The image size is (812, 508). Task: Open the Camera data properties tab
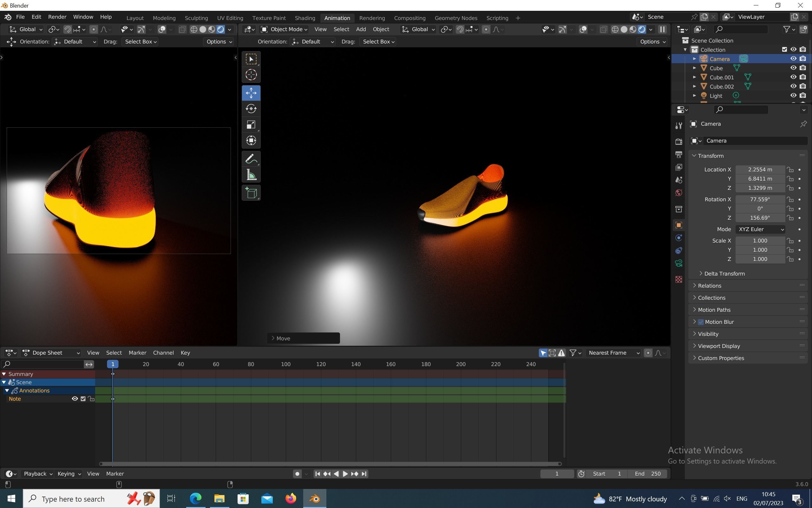[678, 263]
